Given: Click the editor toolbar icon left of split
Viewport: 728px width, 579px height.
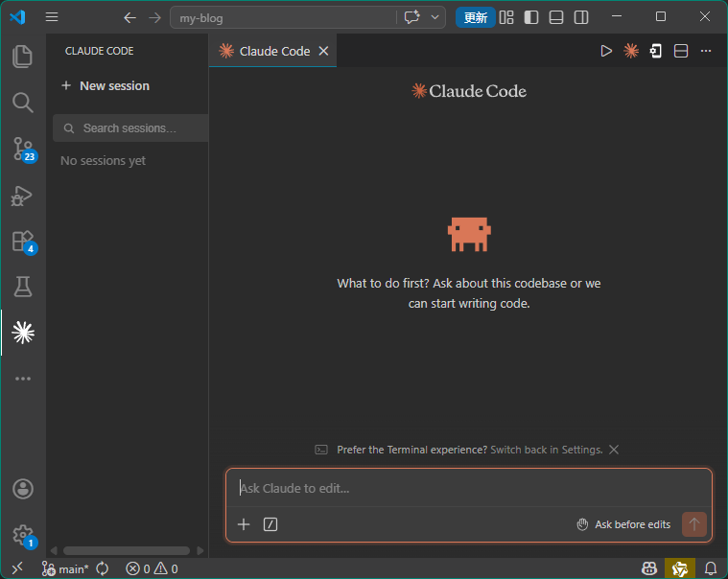Looking at the screenshot, I should 655,51.
